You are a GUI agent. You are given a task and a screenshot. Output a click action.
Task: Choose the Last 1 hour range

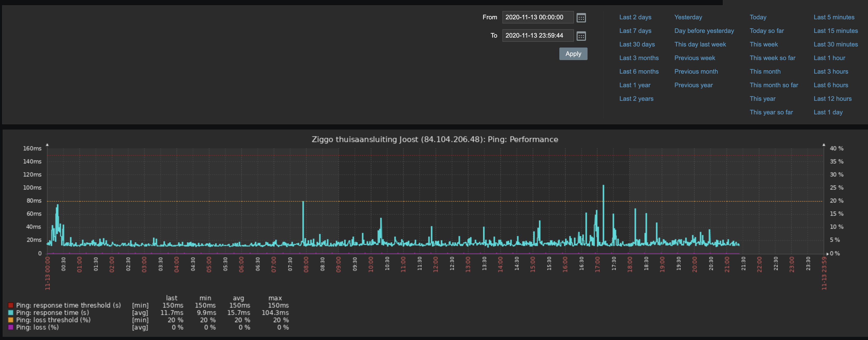(x=829, y=58)
